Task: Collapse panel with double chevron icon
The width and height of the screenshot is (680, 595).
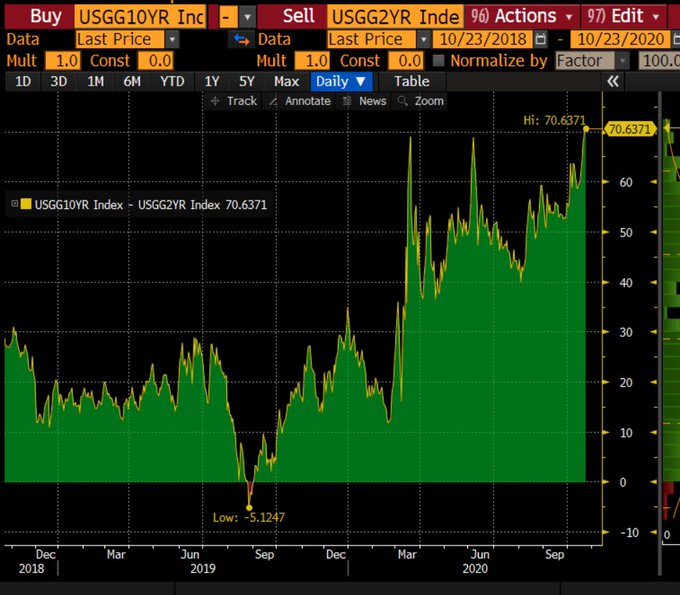Action: [x=613, y=81]
